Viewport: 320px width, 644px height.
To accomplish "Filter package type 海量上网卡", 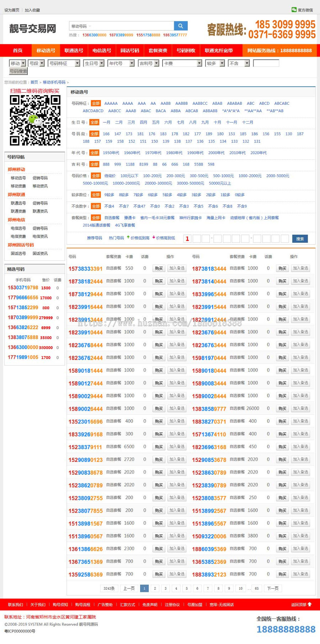I will pyautogui.click(x=216, y=218).
